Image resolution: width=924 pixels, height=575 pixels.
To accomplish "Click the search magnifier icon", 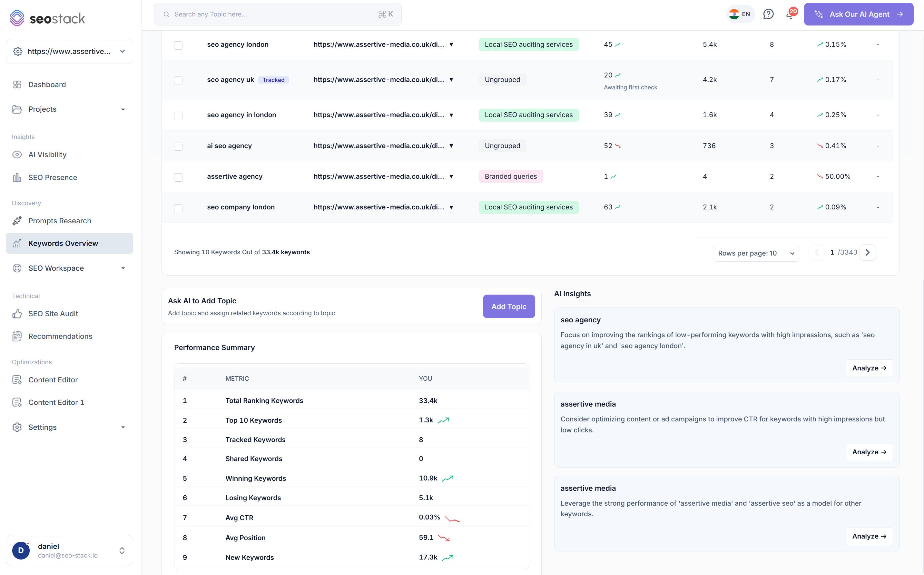I will (166, 15).
